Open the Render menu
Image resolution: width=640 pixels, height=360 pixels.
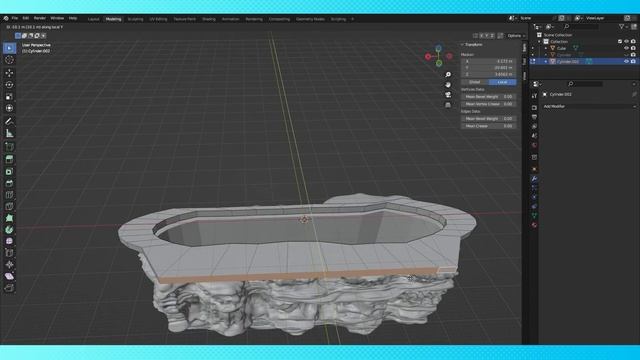(x=40, y=18)
